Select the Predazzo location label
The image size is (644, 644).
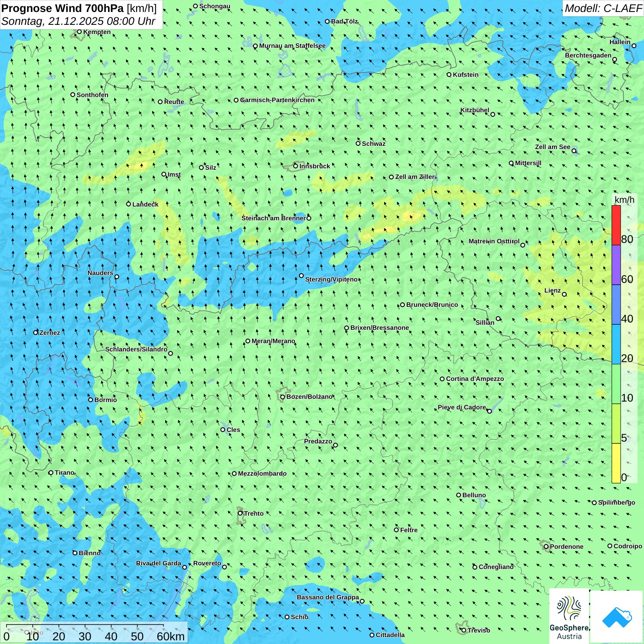tap(318, 441)
